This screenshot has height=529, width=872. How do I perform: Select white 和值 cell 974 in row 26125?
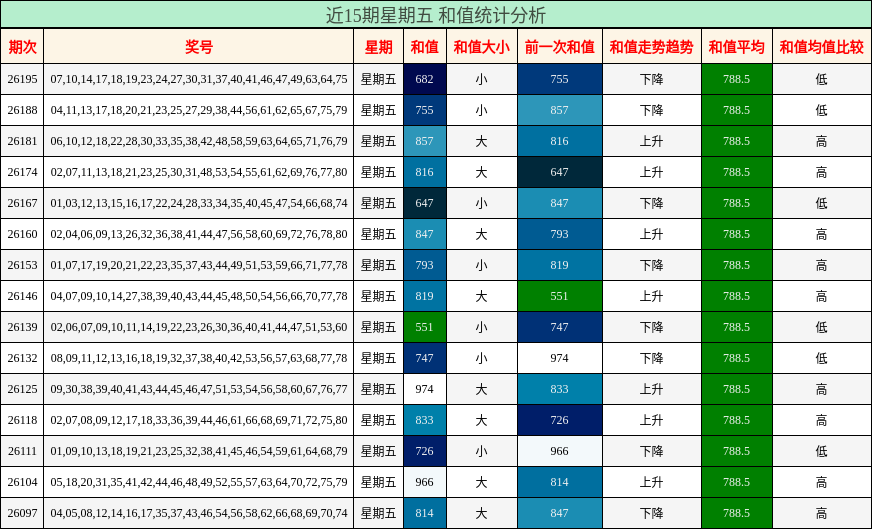[424, 389]
